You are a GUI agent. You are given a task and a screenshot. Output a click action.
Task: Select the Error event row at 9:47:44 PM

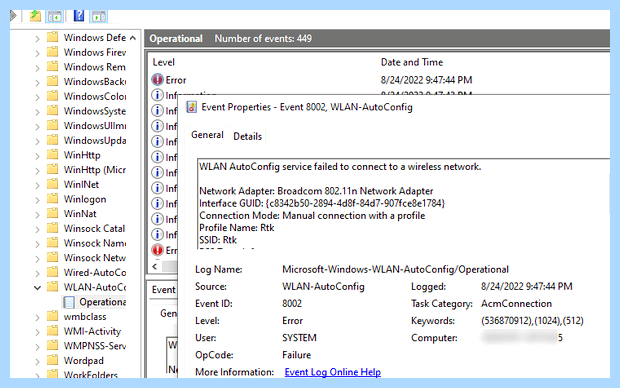[380, 80]
